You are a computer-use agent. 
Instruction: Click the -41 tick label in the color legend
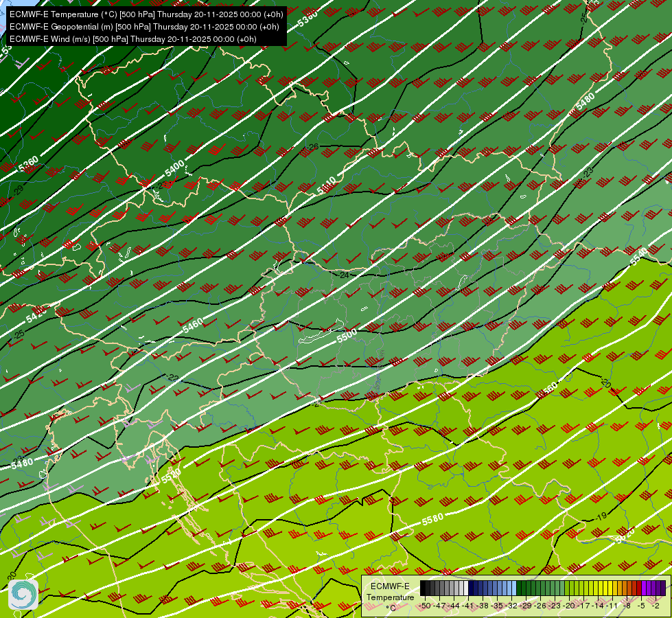pyautogui.click(x=468, y=606)
